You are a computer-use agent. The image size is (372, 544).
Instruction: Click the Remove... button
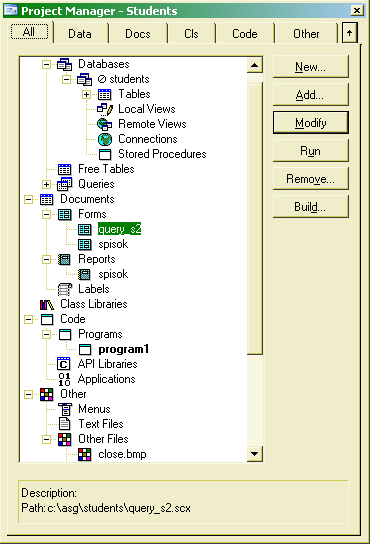(x=311, y=179)
